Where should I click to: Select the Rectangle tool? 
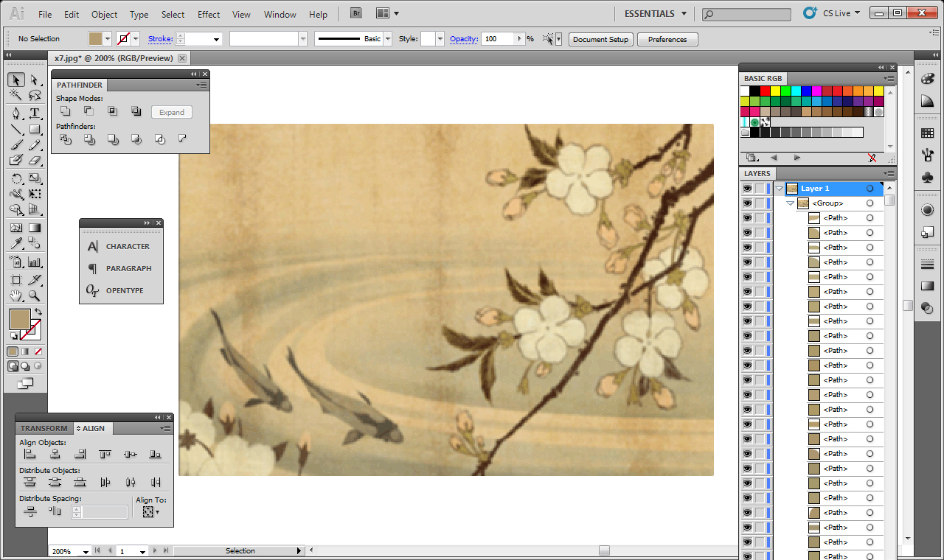click(34, 129)
